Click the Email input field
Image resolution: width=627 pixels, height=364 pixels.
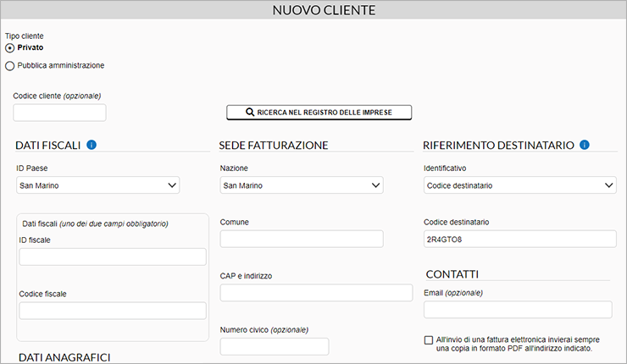click(x=518, y=310)
